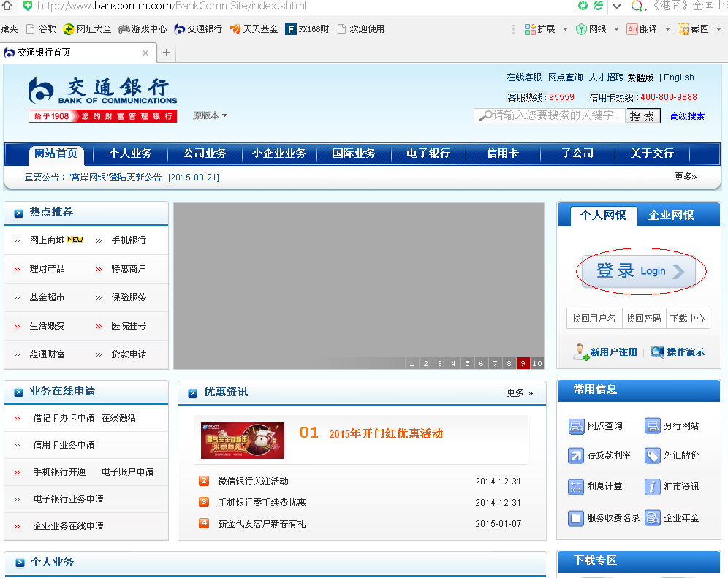Open the 网上商城 link
The width and height of the screenshot is (728, 578).
point(47,240)
